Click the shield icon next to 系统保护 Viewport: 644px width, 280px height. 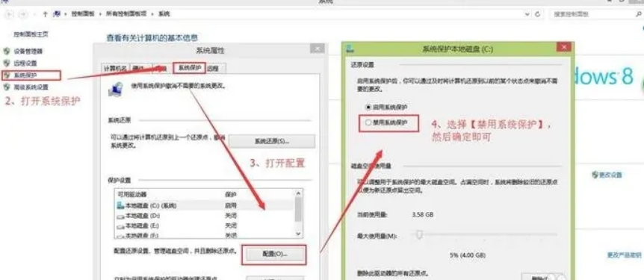7,75
